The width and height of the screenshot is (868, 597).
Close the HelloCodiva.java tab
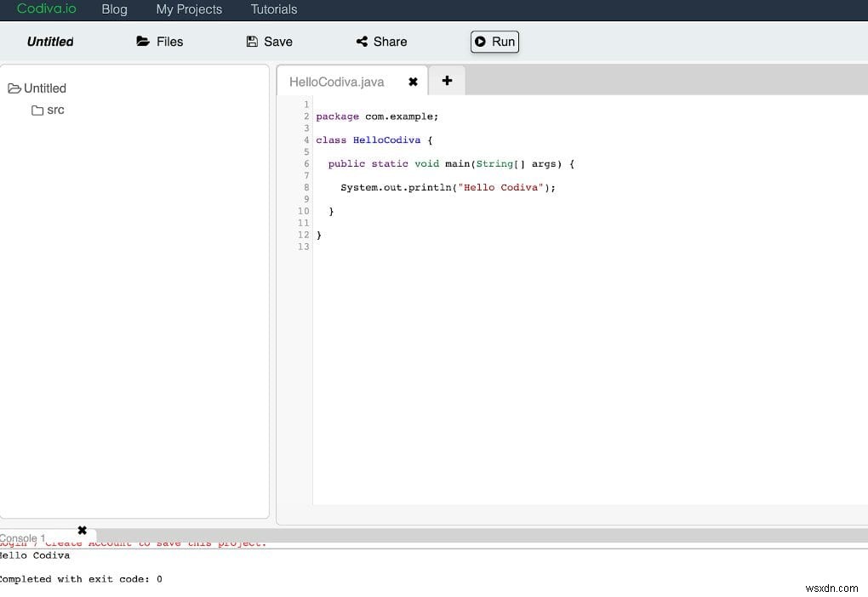point(413,82)
